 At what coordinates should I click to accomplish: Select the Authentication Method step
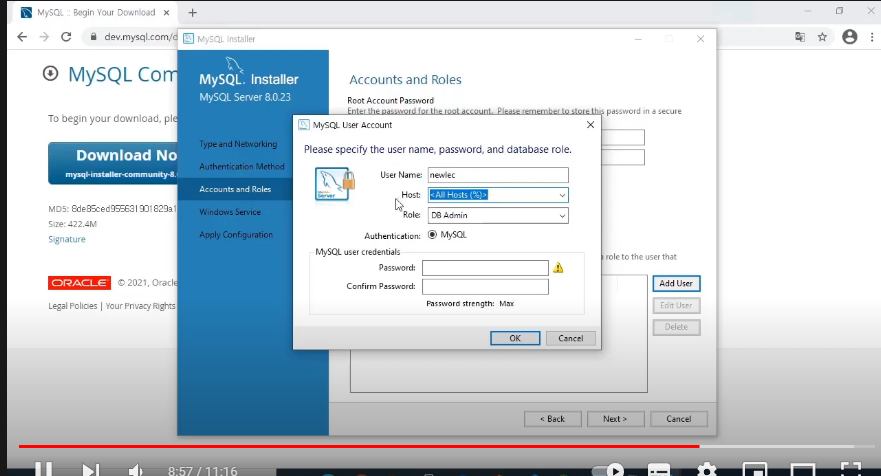coord(242,166)
